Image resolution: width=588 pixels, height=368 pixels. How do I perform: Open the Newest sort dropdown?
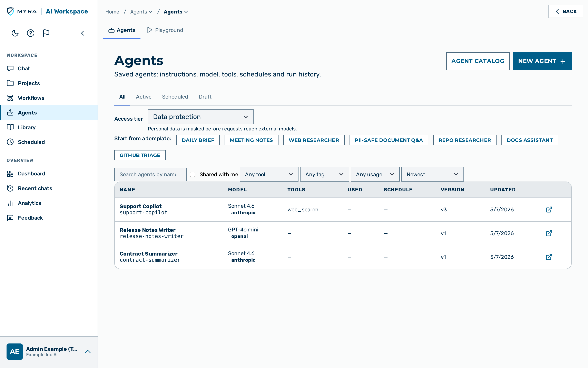432,174
